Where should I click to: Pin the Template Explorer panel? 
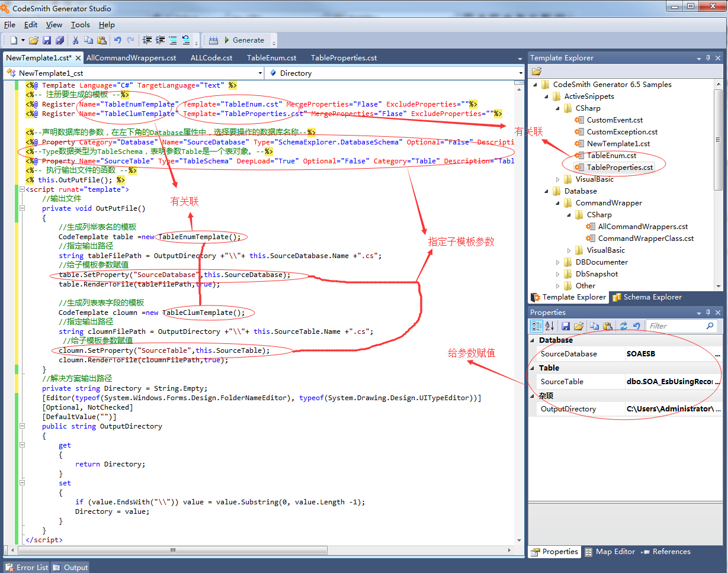tap(708, 58)
